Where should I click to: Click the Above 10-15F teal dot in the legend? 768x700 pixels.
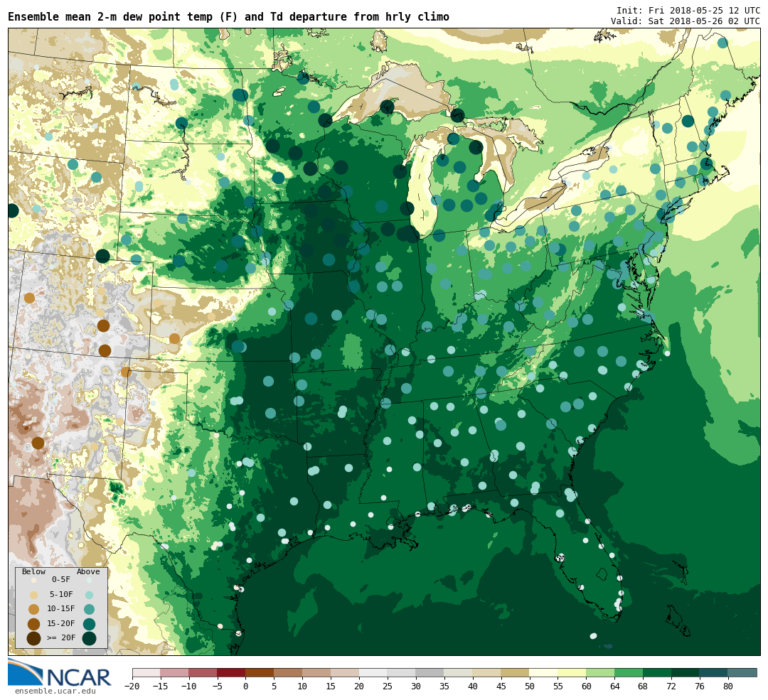click(x=89, y=610)
